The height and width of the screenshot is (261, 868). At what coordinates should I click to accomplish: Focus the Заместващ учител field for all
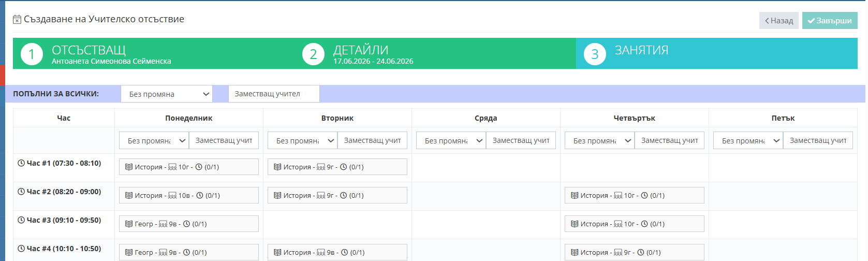point(274,94)
